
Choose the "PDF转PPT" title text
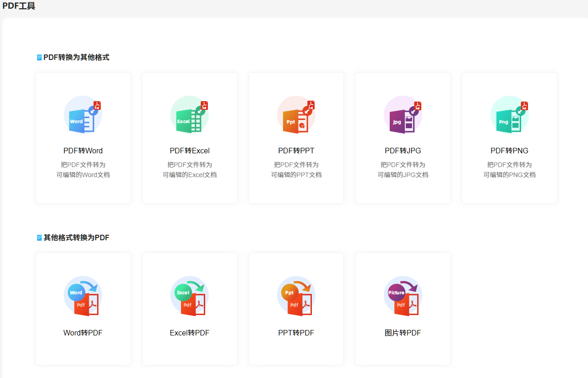296,151
